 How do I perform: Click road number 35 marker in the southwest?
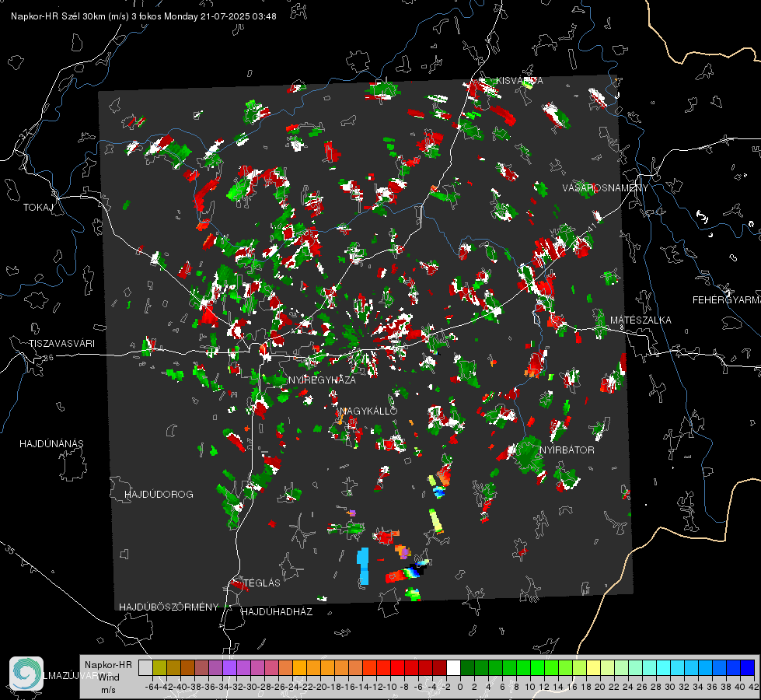click(9, 551)
